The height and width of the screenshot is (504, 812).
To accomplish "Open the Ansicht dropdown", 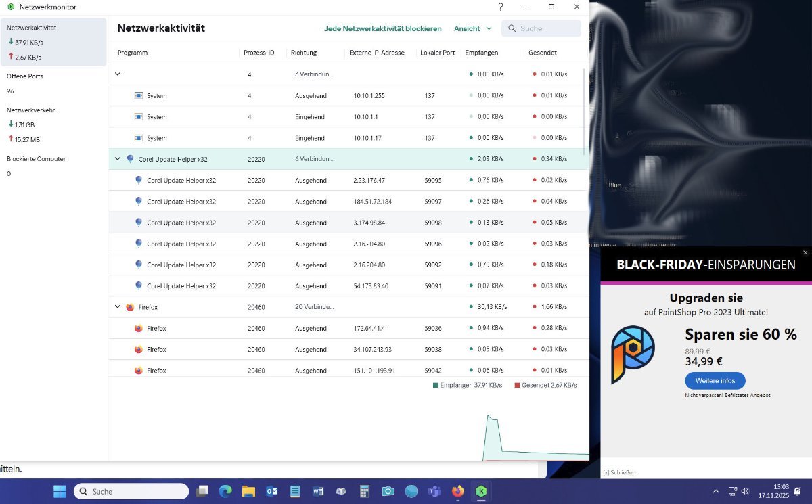I will click(472, 28).
